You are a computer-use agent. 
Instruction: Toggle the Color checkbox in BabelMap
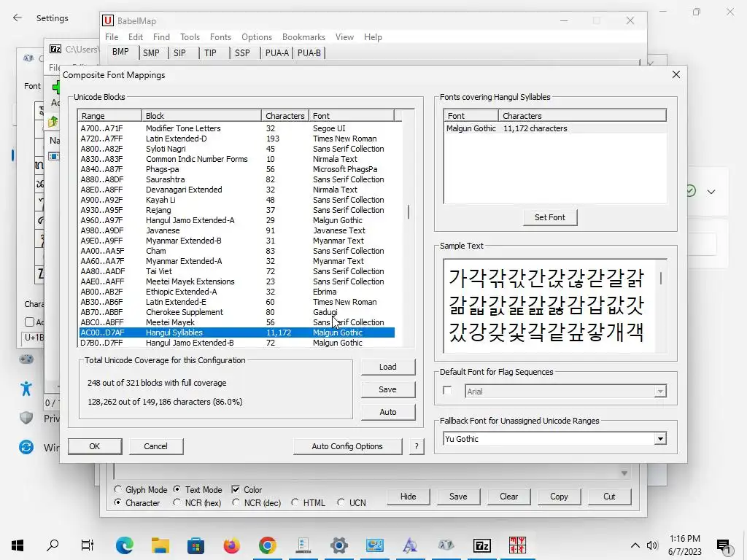(236, 489)
